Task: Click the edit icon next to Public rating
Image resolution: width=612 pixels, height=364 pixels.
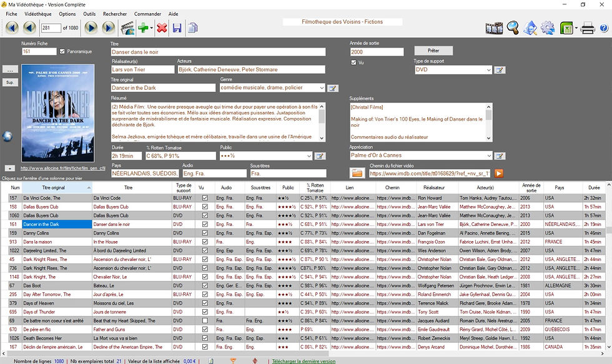Action: pos(320,156)
